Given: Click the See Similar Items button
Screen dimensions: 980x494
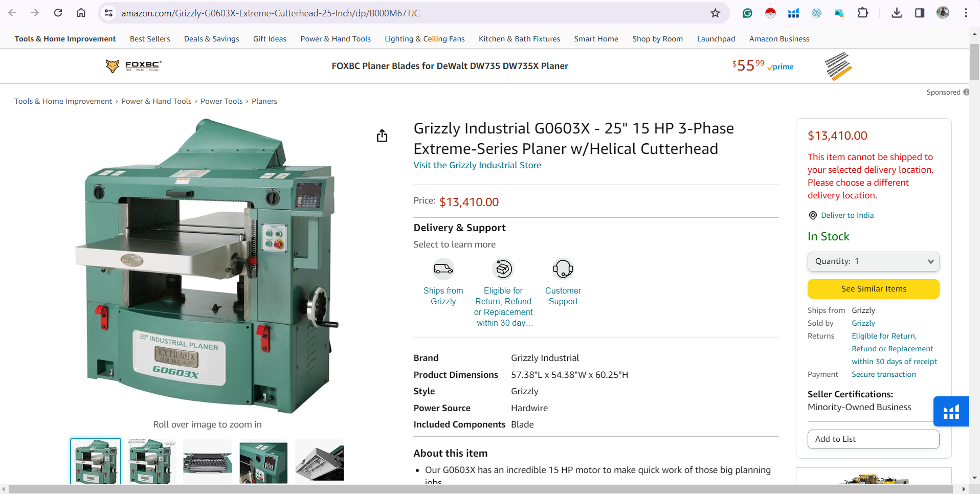Looking at the screenshot, I should click(x=873, y=289).
